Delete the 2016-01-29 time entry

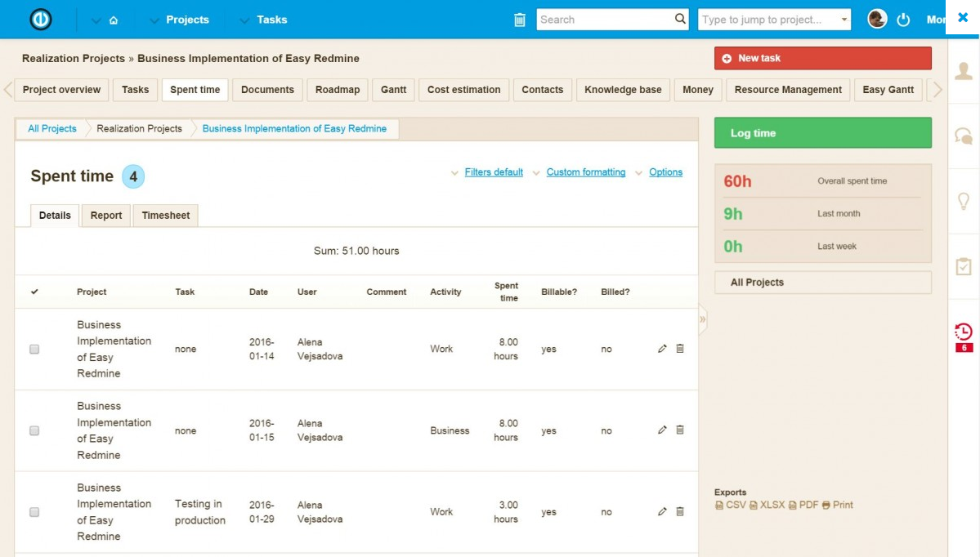[x=680, y=511]
